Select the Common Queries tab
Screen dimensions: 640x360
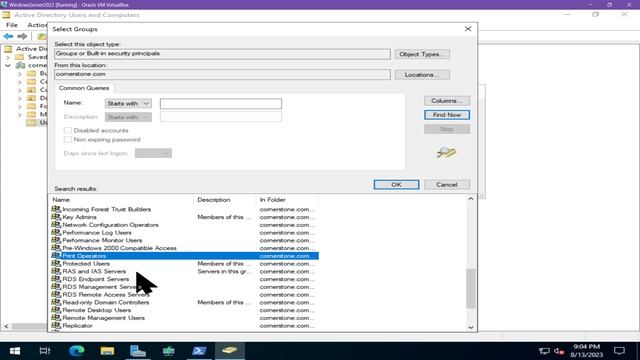[84, 88]
